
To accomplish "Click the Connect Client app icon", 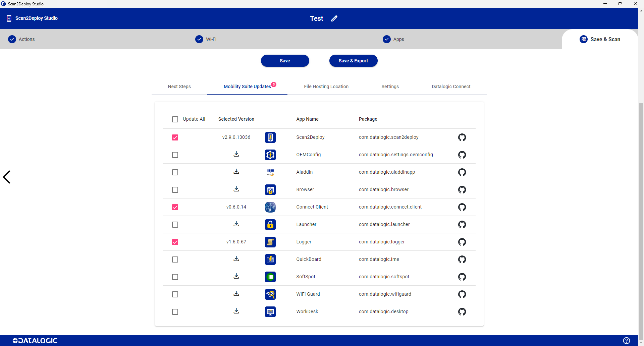I will (x=270, y=207).
